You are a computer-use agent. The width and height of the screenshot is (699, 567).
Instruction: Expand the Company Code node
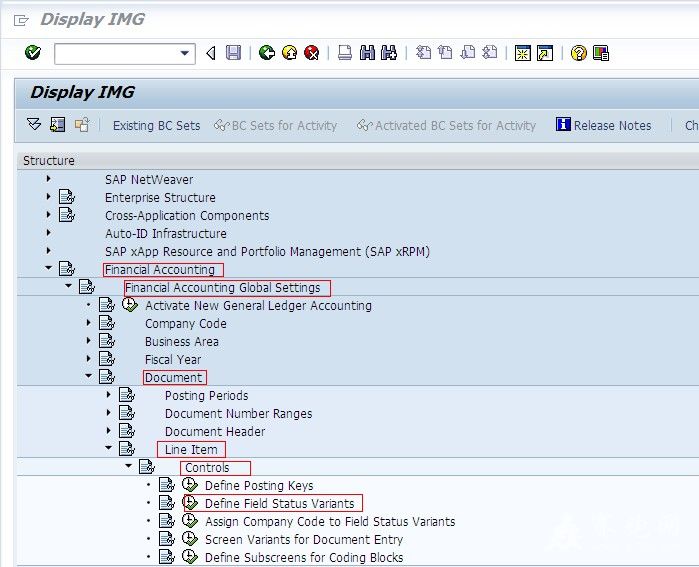[88, 322]
